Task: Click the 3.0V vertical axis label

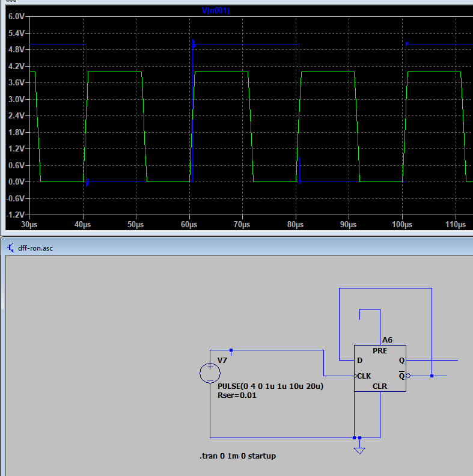Action: (16, 99)
